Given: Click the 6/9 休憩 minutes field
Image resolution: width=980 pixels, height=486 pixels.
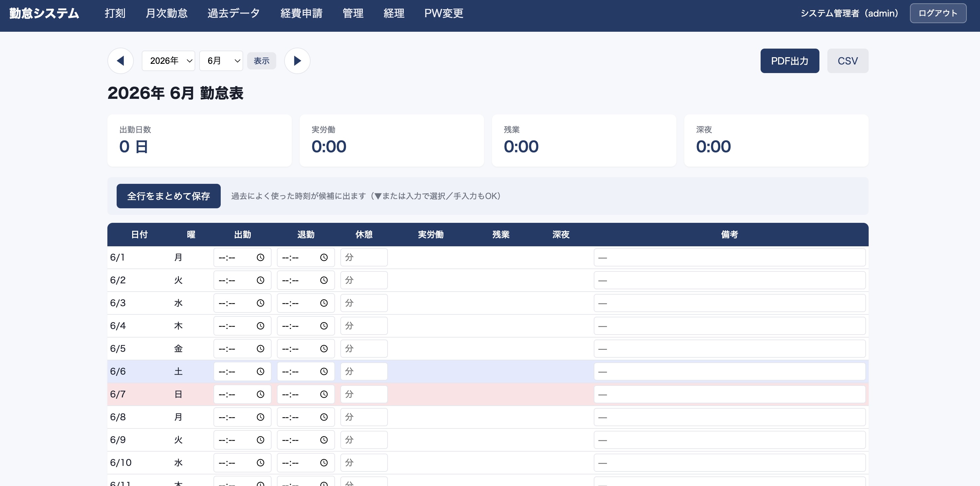Looking at the screenshot, I should (364, 440).
